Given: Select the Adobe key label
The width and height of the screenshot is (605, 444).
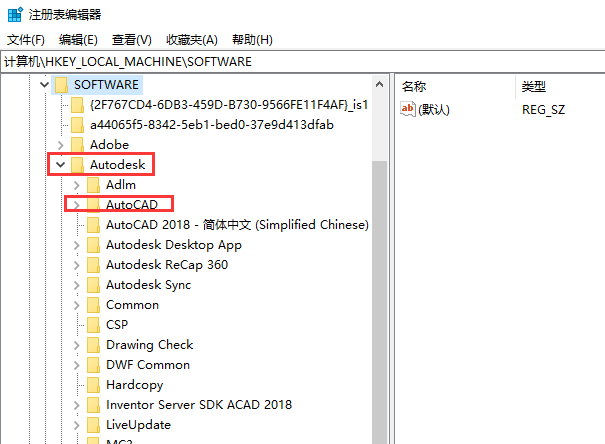Looking at the screenshot, I should coord(109,145).
